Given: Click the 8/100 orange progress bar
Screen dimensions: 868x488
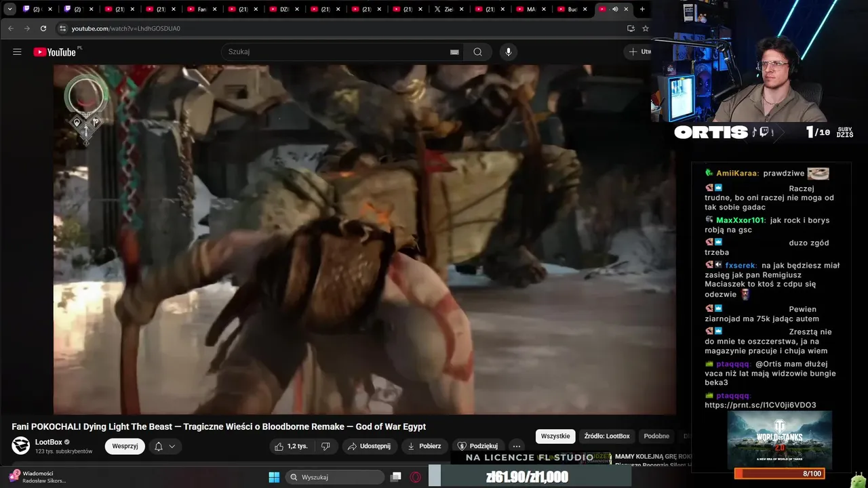Looking at the screenshot, I should [780, 474].
